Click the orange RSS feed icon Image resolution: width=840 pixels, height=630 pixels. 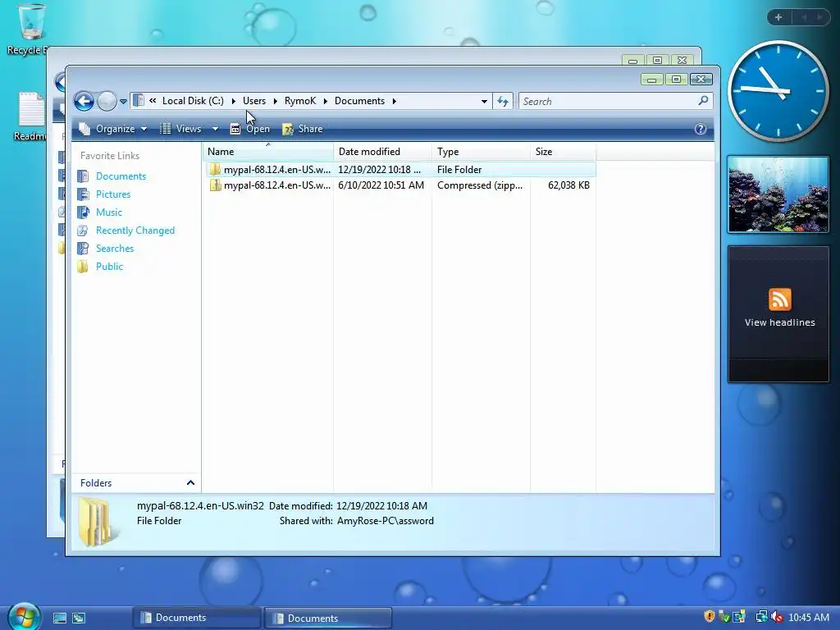[x=779, y=299]
